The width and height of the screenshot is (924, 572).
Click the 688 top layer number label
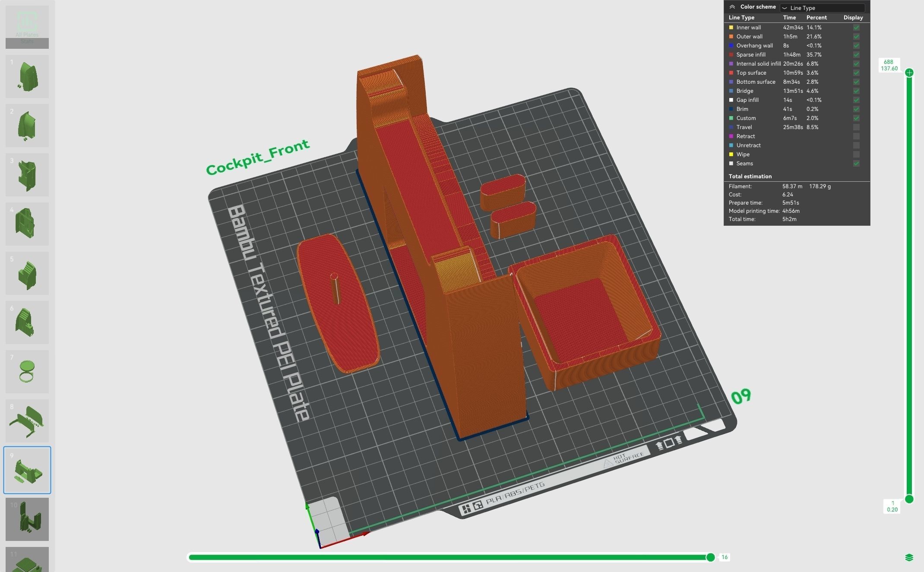tap(888, 62)
